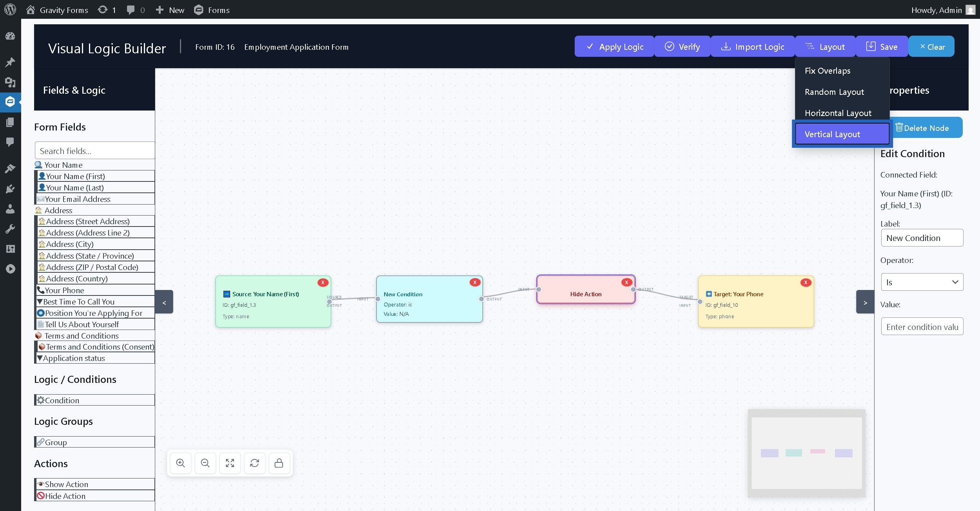This screenshot has height=511, width=980.
Task: Click the refresh canvas icon
Action: [254, 463]
